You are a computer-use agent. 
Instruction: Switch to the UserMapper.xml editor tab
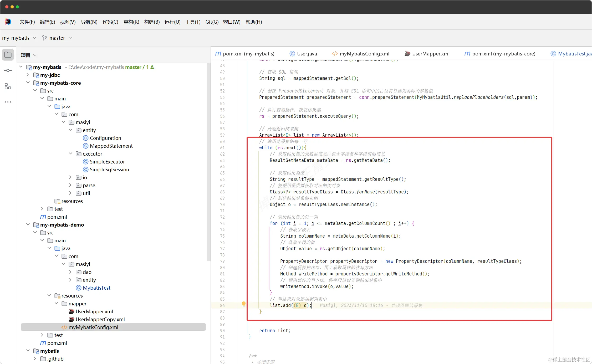point(430,54)
